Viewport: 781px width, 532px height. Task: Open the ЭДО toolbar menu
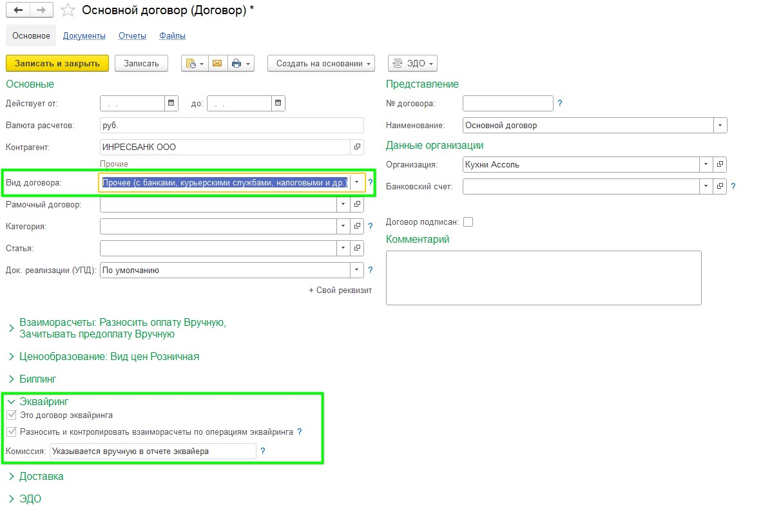[x=412, y=64]
